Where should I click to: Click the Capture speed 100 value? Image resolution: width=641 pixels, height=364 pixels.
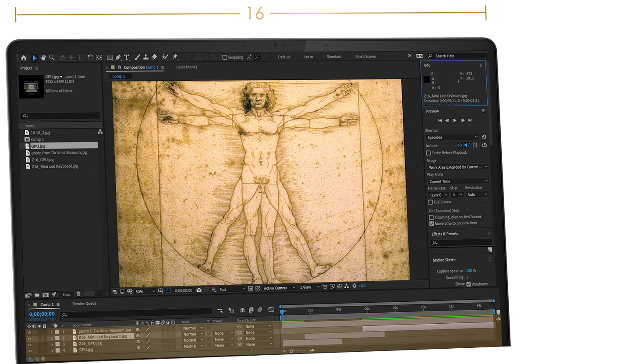[469, 271]
